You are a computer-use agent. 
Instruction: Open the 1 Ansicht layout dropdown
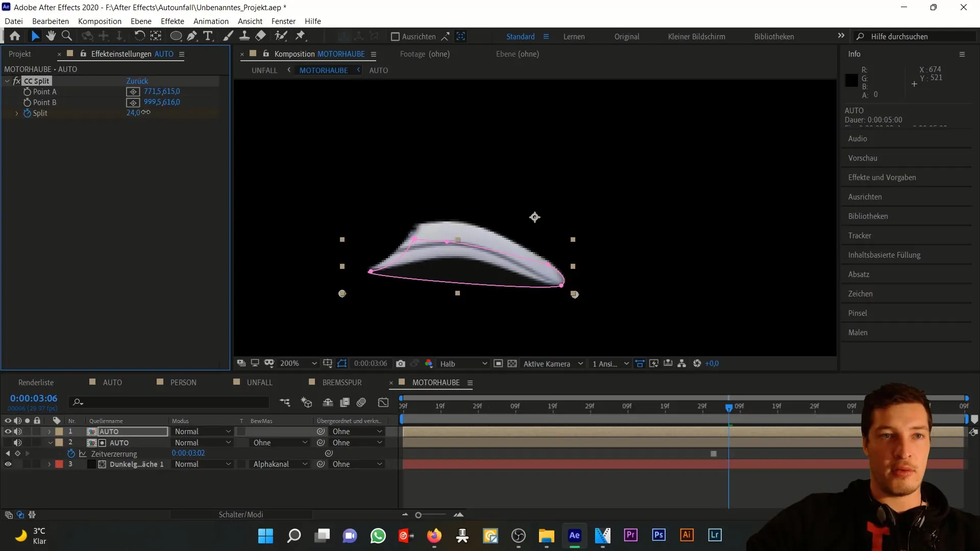pyautogui.click(x=610, y=364)
